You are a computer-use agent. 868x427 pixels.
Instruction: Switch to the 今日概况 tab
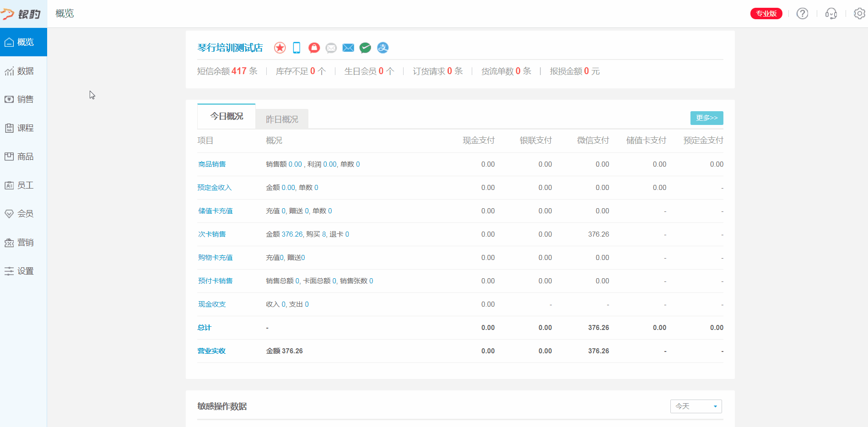pos(226,116)
